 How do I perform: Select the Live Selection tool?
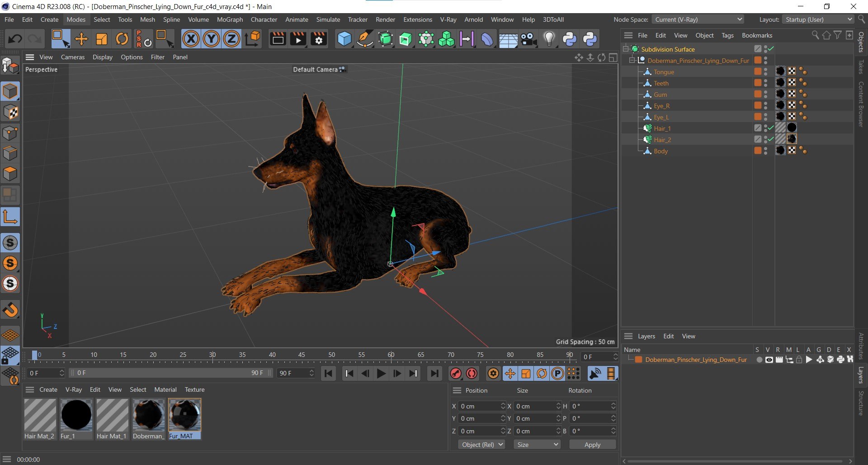click(60, 39)
